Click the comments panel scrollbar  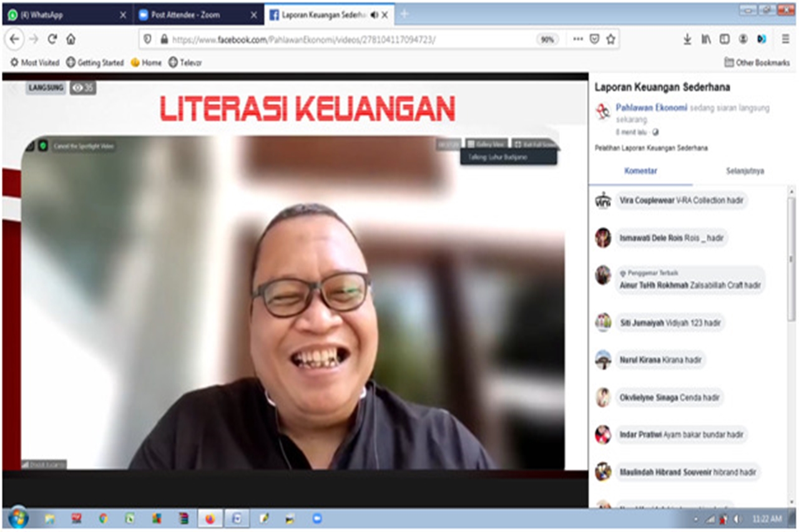point(793,259)
